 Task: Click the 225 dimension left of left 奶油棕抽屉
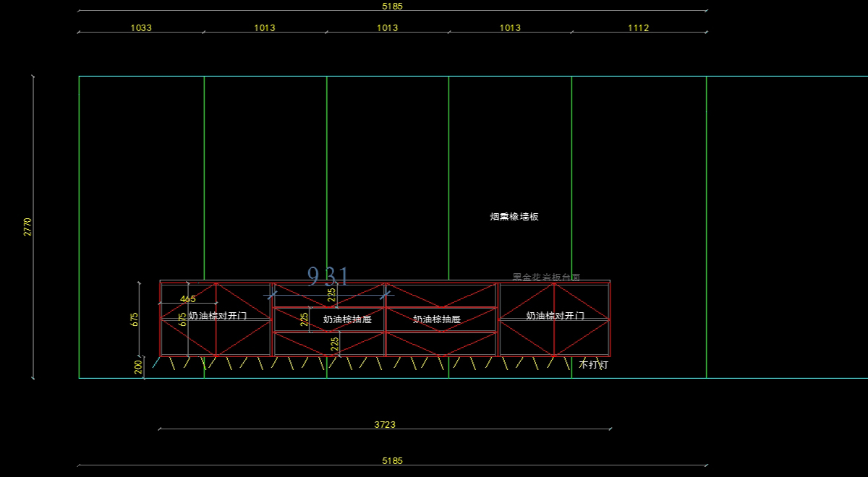pos(305,319)
